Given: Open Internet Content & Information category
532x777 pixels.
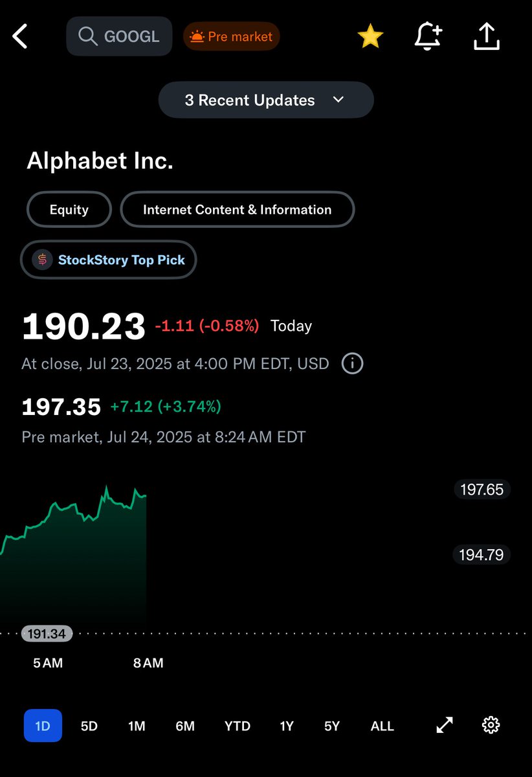Looking at the screenshot, I should click(238, 210).
